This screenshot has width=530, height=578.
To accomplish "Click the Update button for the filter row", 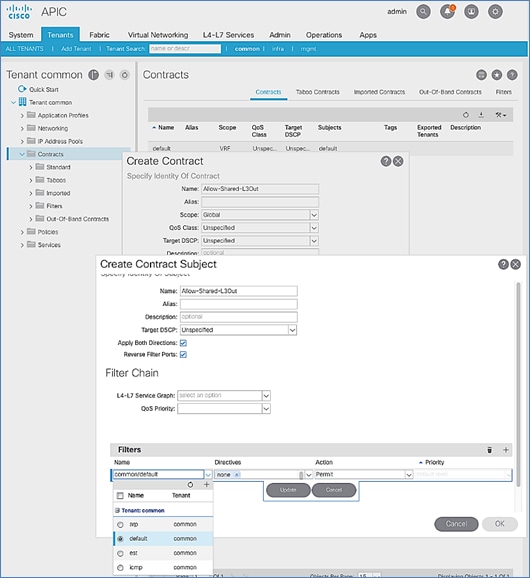I will coord(288,490).
